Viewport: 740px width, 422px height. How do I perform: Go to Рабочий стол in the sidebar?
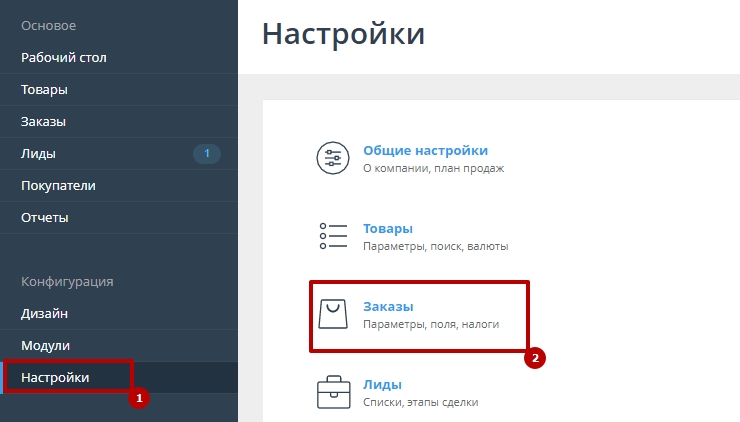pos(64,58)
